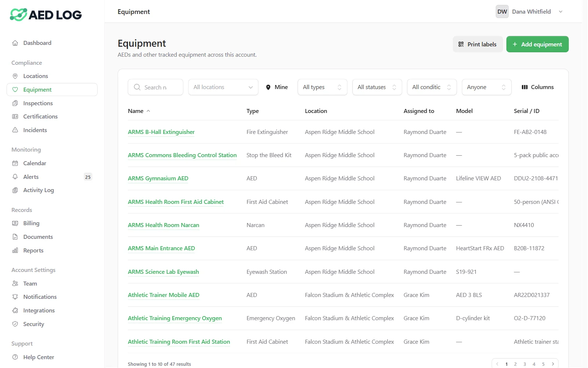Click the Add equipment button
The width and height of the screenshot is (588, 368).
coord(537,44)
